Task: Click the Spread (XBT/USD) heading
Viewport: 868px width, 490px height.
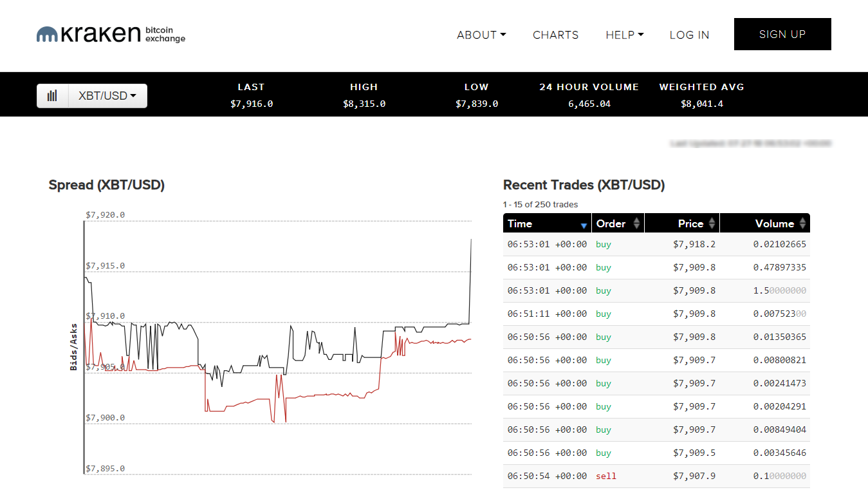Action: (107, 185)
